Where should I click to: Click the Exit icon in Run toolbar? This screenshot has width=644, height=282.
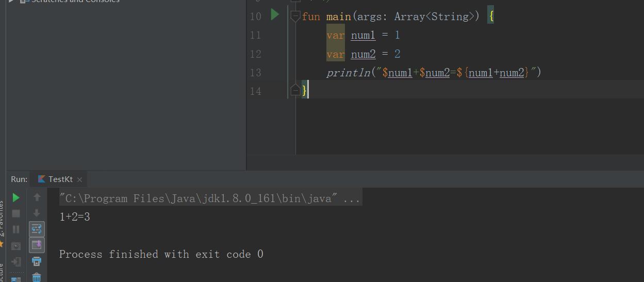16,262
